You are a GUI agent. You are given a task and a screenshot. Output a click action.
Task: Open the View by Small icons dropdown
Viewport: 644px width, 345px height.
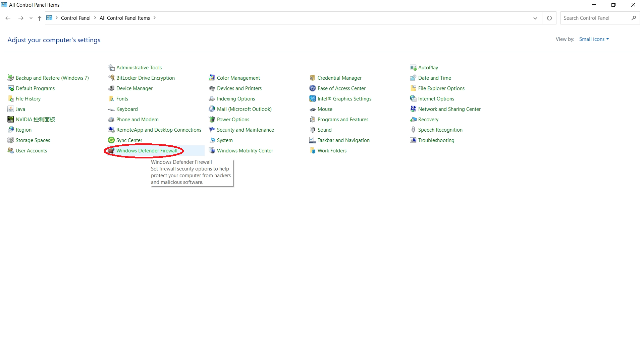(x=594, y=39)
